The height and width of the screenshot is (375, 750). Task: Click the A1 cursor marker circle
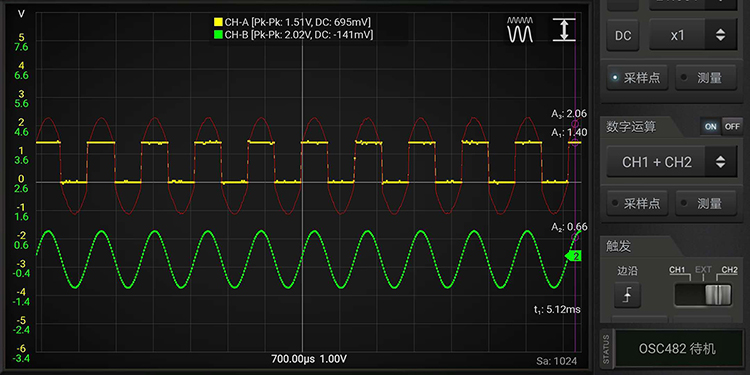[575, 142]
